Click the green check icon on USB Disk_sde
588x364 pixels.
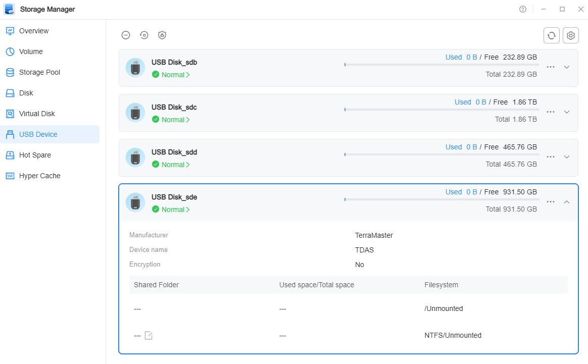click(x=156, y=210)
